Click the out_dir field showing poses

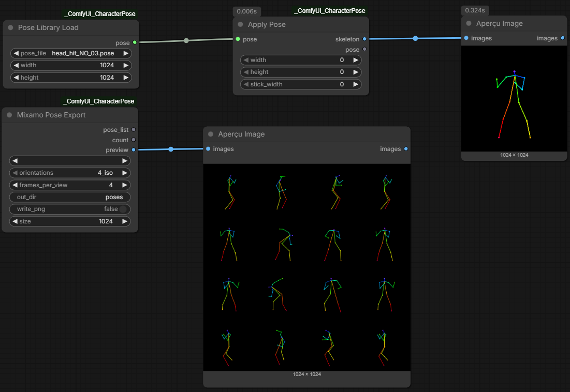(x=70, y=197)
